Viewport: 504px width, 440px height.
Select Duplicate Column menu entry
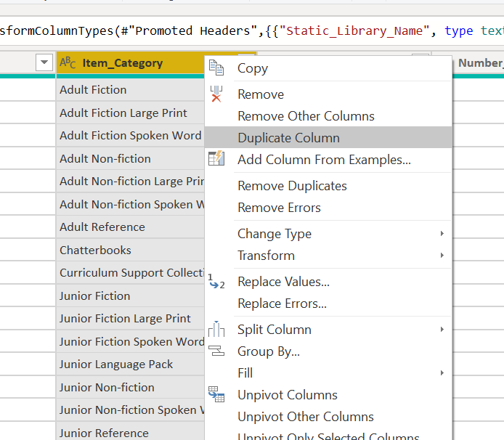pos(328,137)
